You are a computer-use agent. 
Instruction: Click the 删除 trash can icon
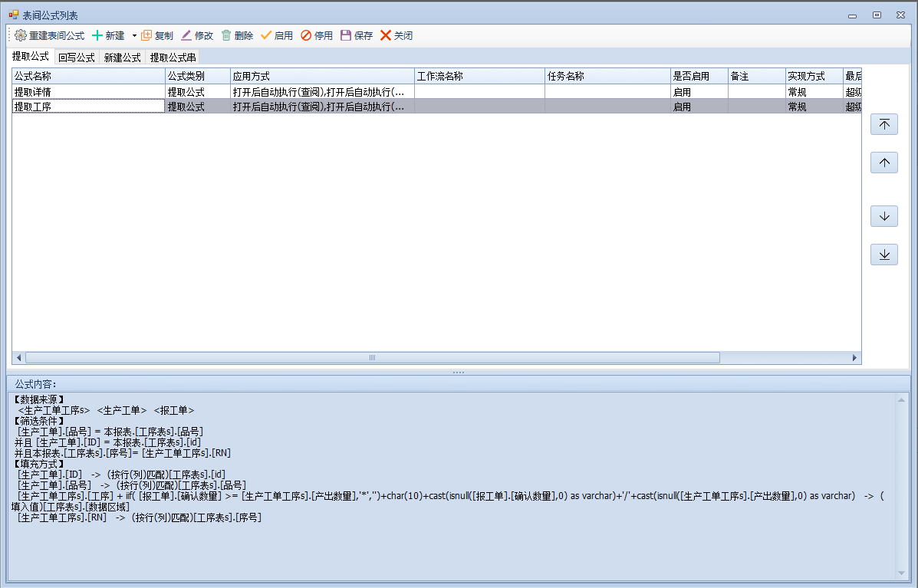coord(226,35)
